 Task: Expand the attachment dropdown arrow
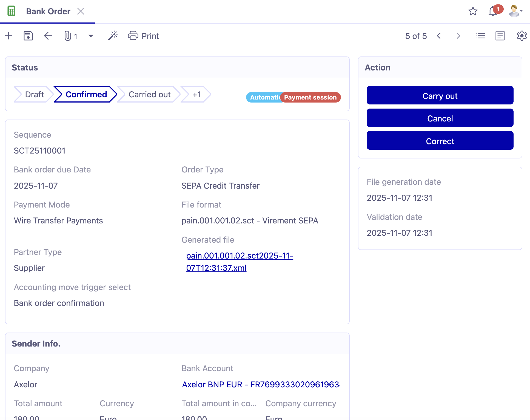click(91, 36)
